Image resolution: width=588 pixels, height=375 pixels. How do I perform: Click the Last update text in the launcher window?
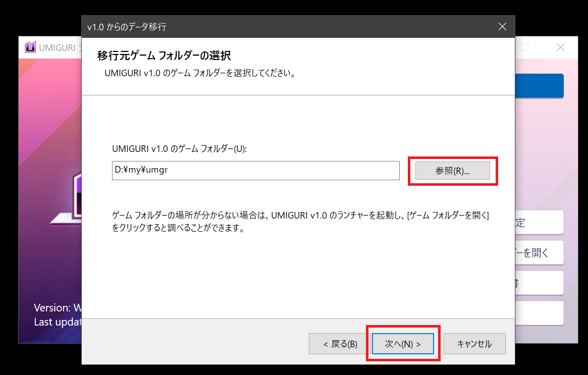coord(58,322)
